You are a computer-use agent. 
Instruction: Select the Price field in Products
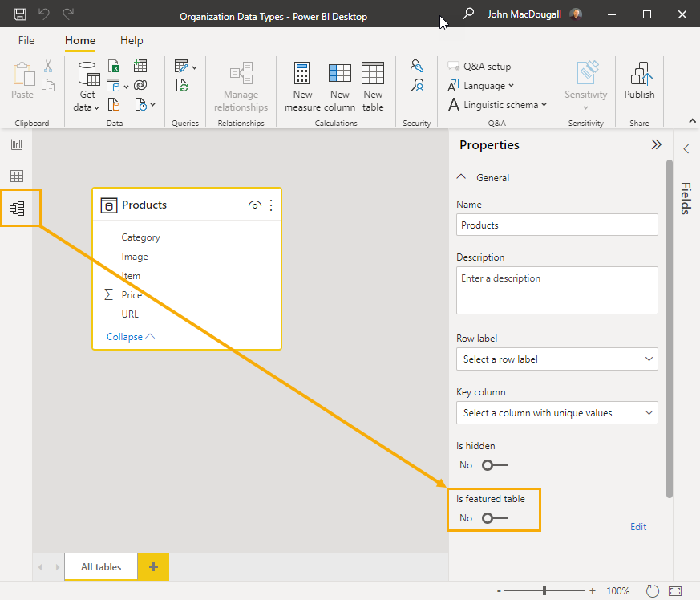tap(132, 295)
